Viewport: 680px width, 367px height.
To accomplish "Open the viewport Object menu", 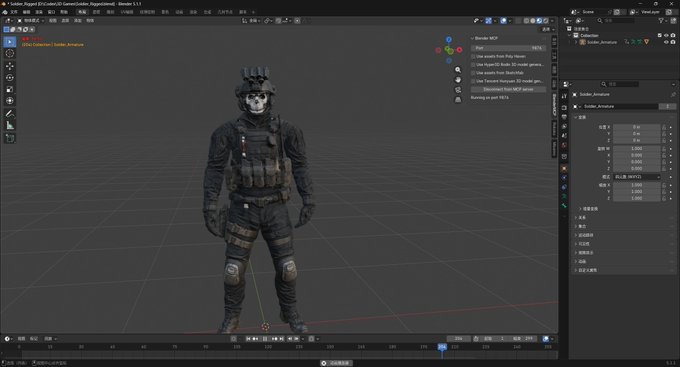I will (90, 20).
